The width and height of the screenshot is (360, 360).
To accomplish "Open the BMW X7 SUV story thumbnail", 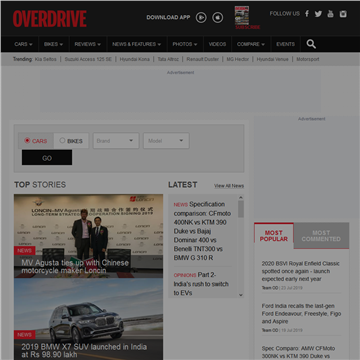I will click(88, 319).
